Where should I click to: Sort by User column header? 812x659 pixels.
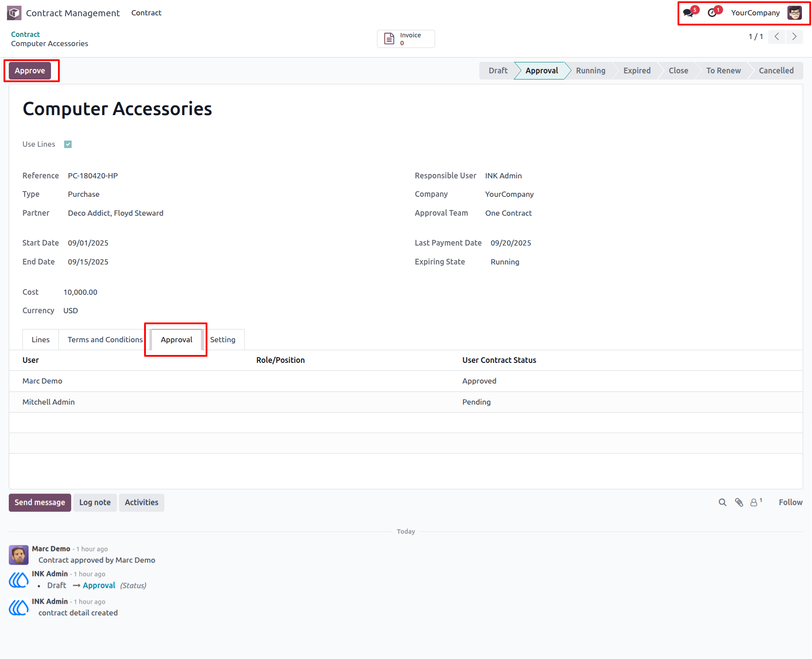click(x=31, y=360)
